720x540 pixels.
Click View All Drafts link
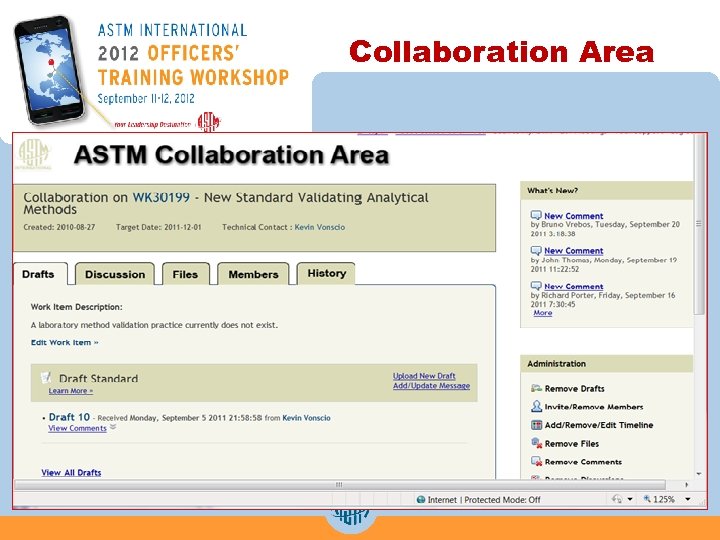tap(71, 472)
